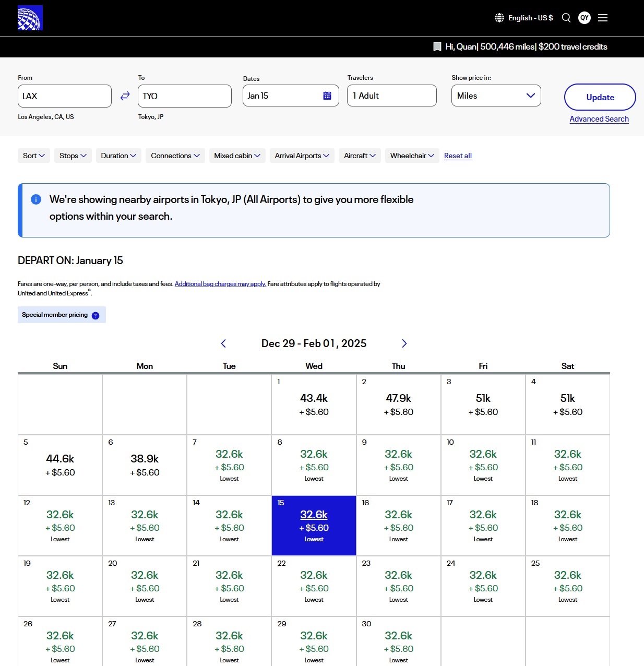Viewport: 644px width, 666px height.
Task: Click the Update search button
Action: click(600, 97)
